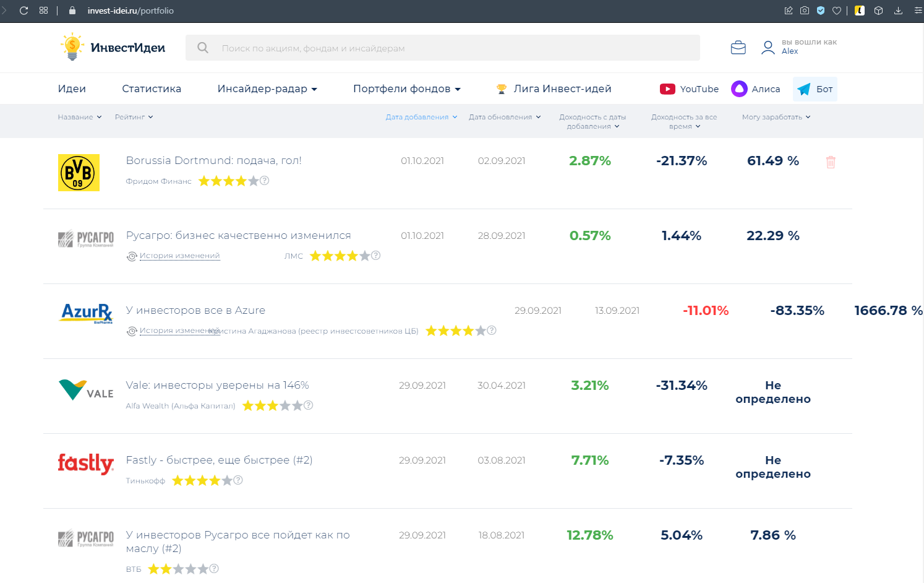
Task: Open browser tab grid icon
Action: click(43, 11)
